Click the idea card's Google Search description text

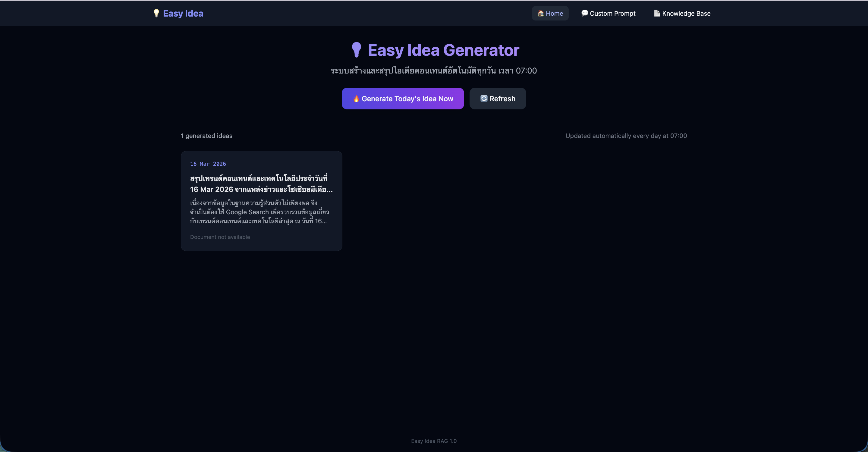point(259,212)
